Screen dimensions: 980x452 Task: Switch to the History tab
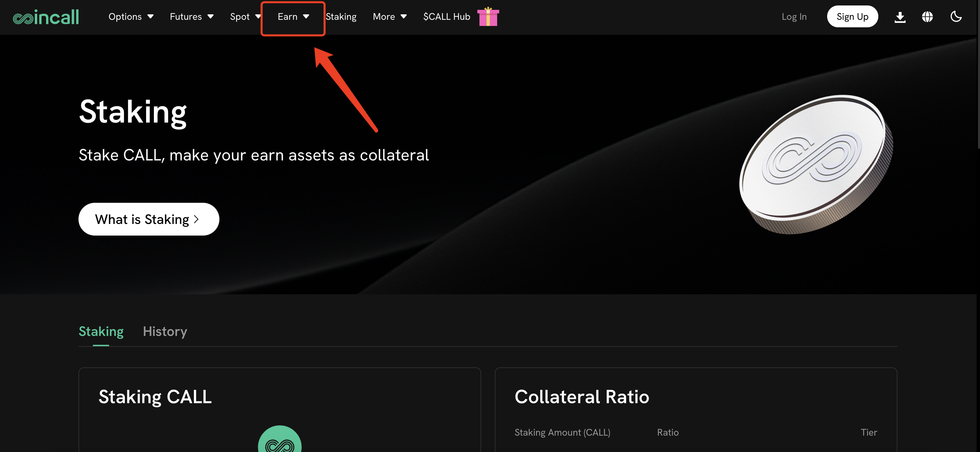click(165, 332)
